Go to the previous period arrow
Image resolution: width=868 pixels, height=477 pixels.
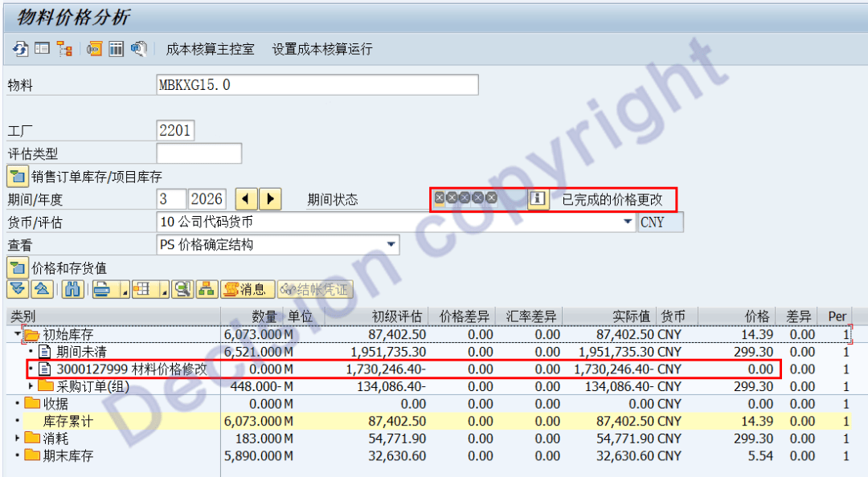point(247,199)
